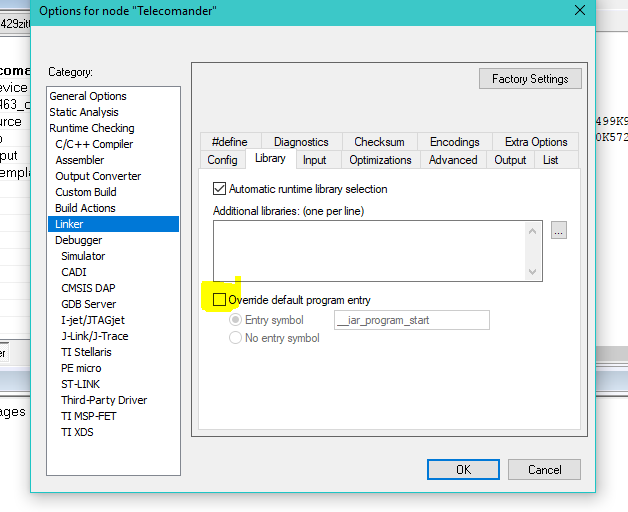Click inside Additional libraries text area

click(369, 251)
